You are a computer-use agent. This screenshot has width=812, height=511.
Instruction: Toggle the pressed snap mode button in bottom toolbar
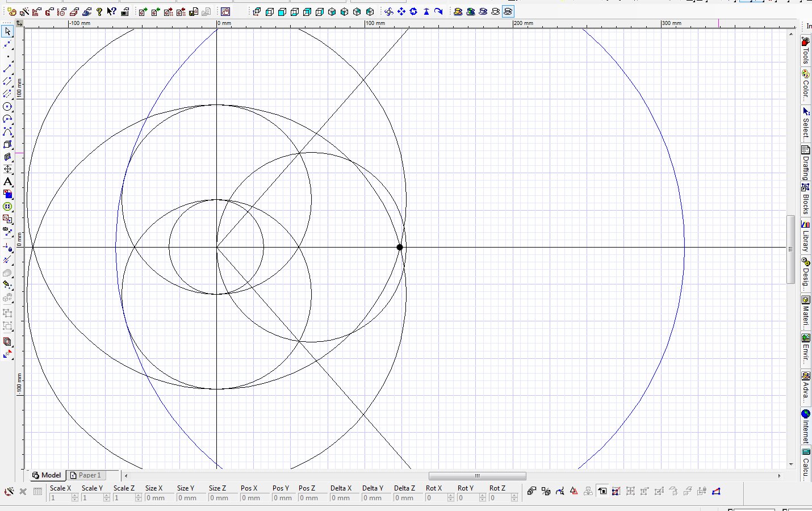tap(602, 491)
